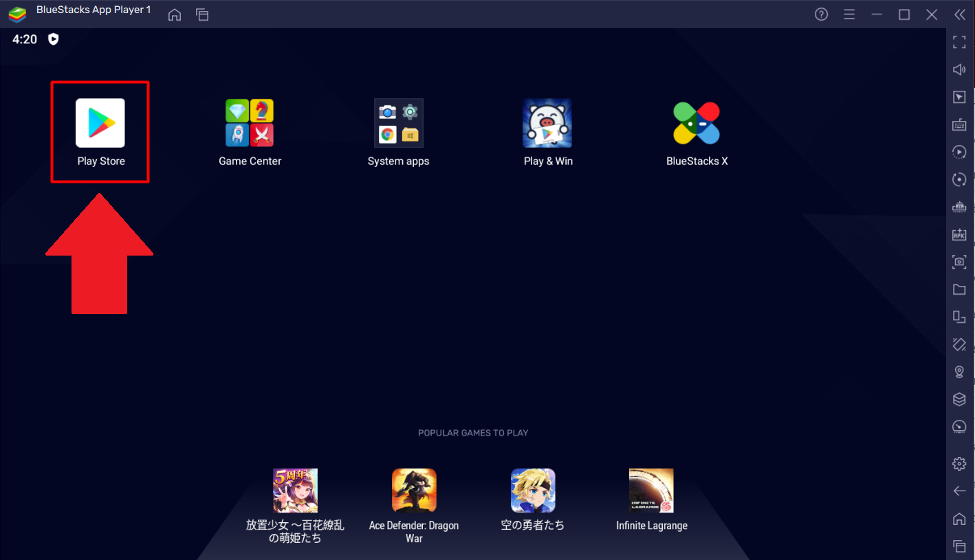975x560 pixels.
Task: Open the macro play-circle icon in sidebar
Action: [x=959, y=152]
